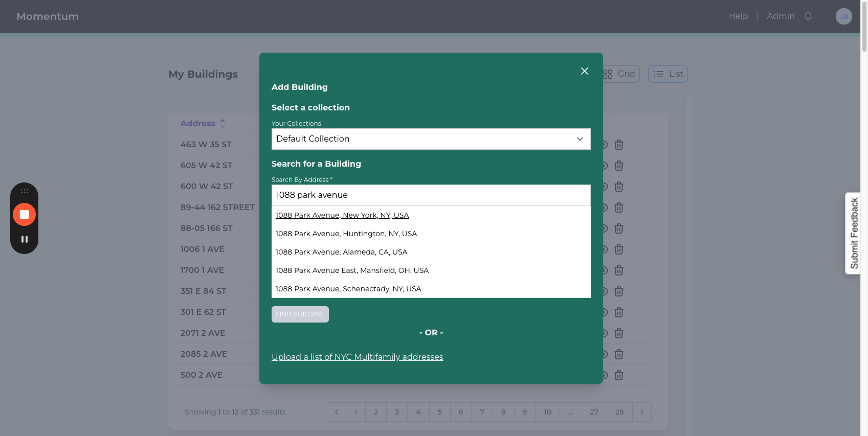Click the 351 E 84 ST address
The height and width of the screenshot is (436, 868).
(x=203, y=291)
